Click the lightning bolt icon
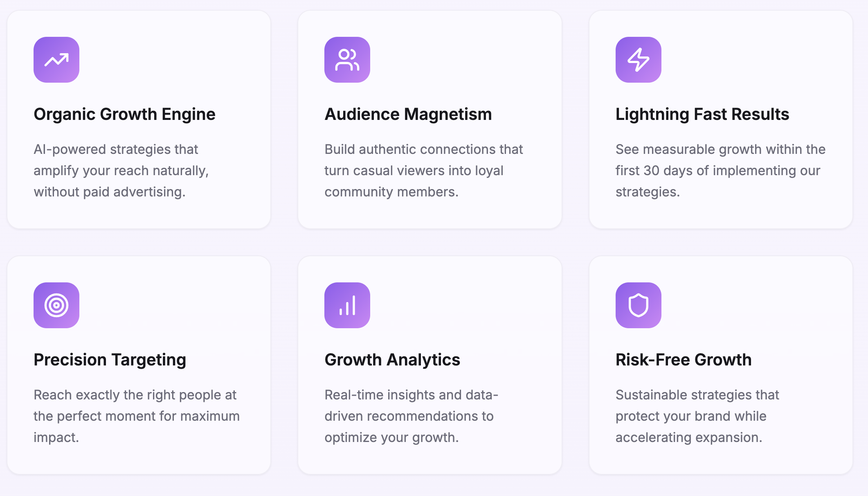868x496 pixels. coord(638,60)
